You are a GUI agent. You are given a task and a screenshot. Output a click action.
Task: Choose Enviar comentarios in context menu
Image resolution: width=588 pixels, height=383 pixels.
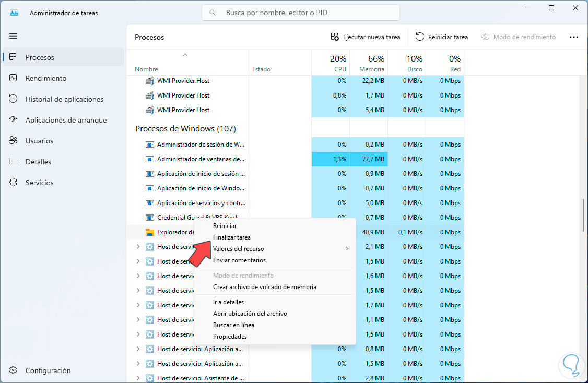[239, 260]
